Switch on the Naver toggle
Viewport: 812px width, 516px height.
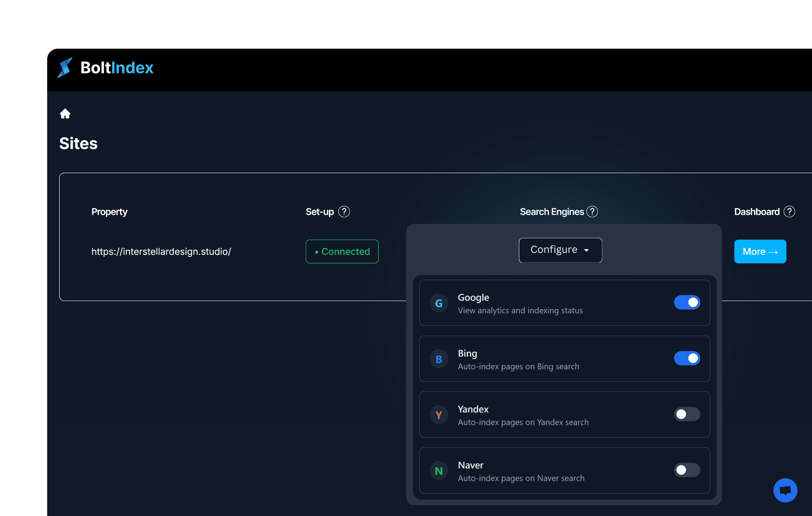[687, 470]
